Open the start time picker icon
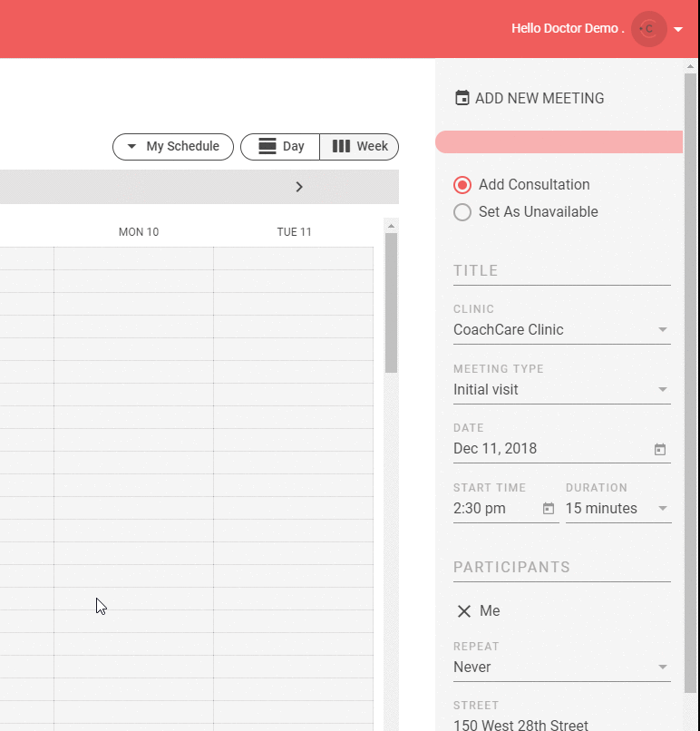Image resolution: width=700 pixels, height=731 pixels. tap(549, 509)
